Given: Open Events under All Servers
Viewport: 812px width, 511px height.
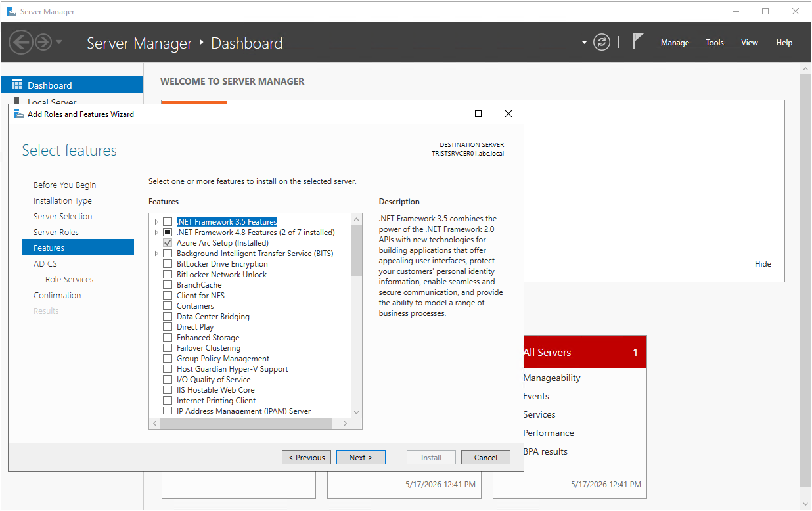Looking at the screenshot, I should (x=536, y=397).
